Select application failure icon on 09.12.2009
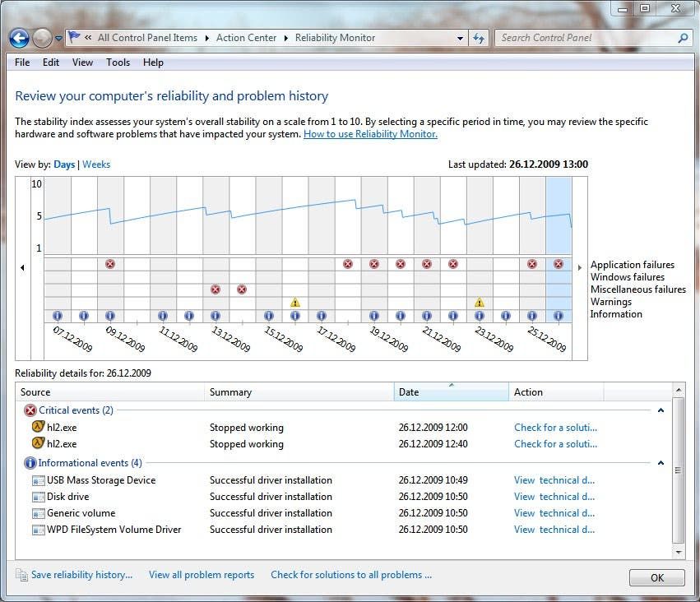Image resolution: width=700 pixels, height=602 pixels. pos(110,264)
